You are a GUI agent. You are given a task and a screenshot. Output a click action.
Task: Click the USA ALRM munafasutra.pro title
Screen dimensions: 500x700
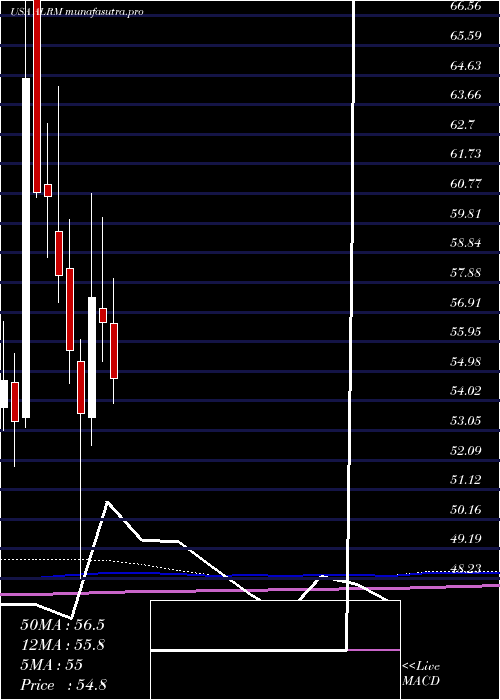click(78, 12)
